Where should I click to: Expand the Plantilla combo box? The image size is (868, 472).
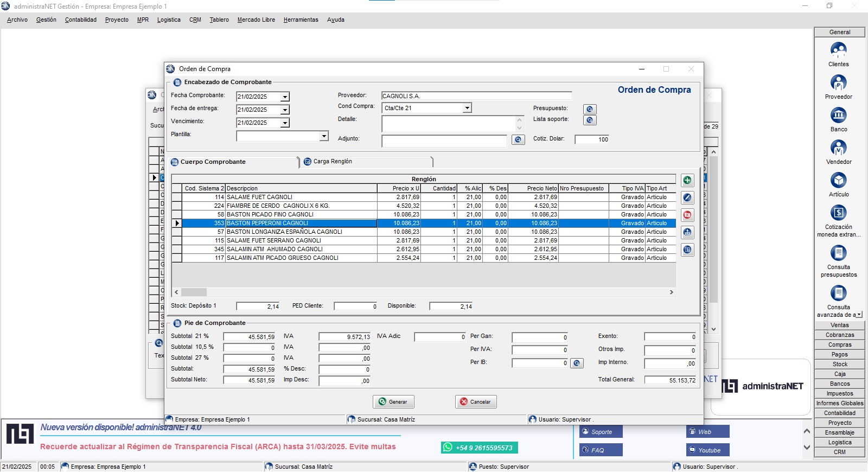(x=324, y=136)
